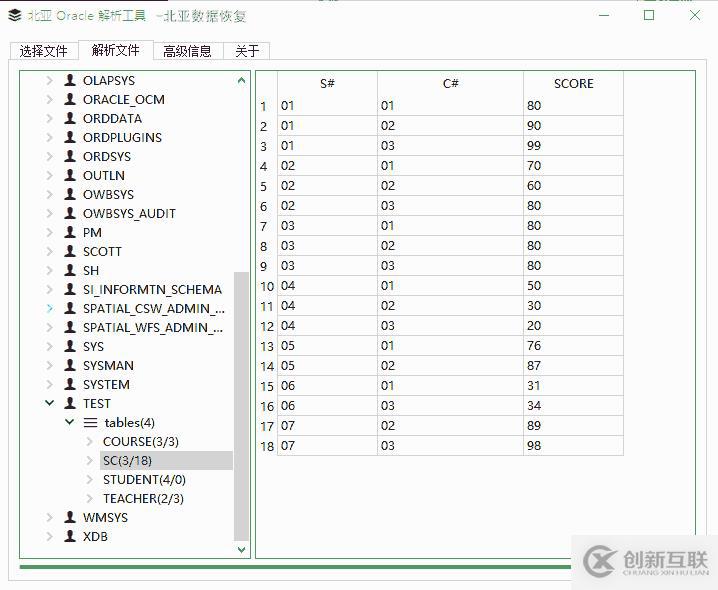The height and width of the screenshot is (590, 718).
Task: Click the user icon beside OLAPSYS
Action: (x=70, y=80)
